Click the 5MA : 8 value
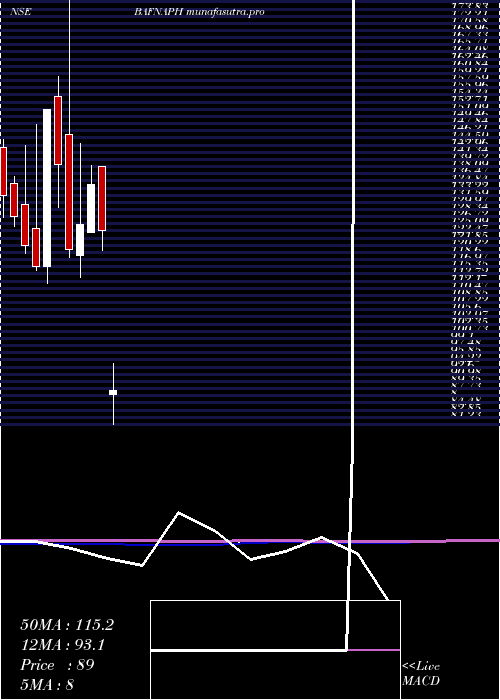This screenshot has width=500, height=700. pyautogui.click(x=47, y=684)
